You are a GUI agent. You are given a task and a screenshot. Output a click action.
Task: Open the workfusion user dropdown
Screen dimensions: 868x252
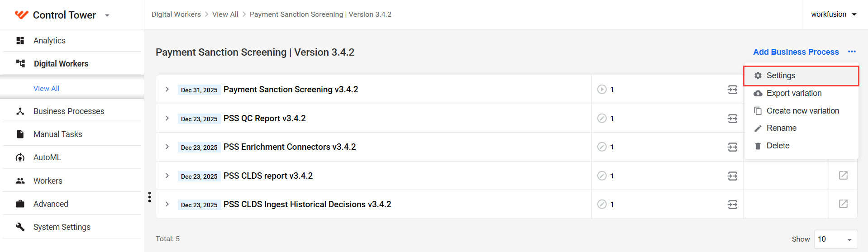point(834,14)
